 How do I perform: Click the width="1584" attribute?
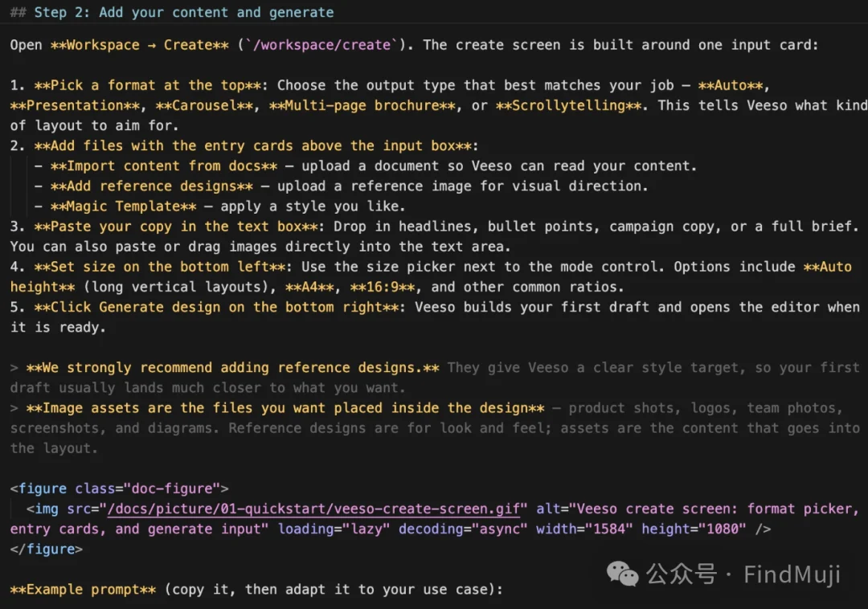click(584, 529)
